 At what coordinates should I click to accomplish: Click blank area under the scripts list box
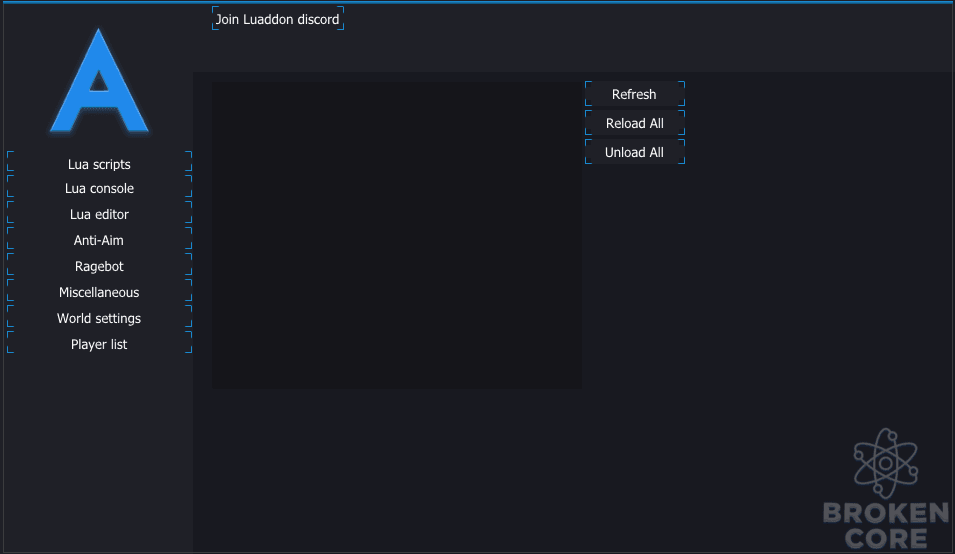(x=396, y=469)
